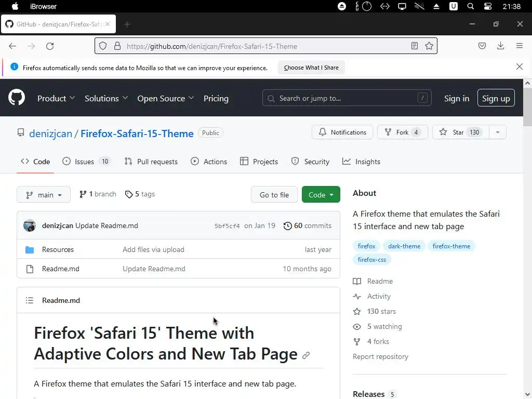
Task: Dismiss the Firefox data notification bar
Action: click(x=520, y=66)
